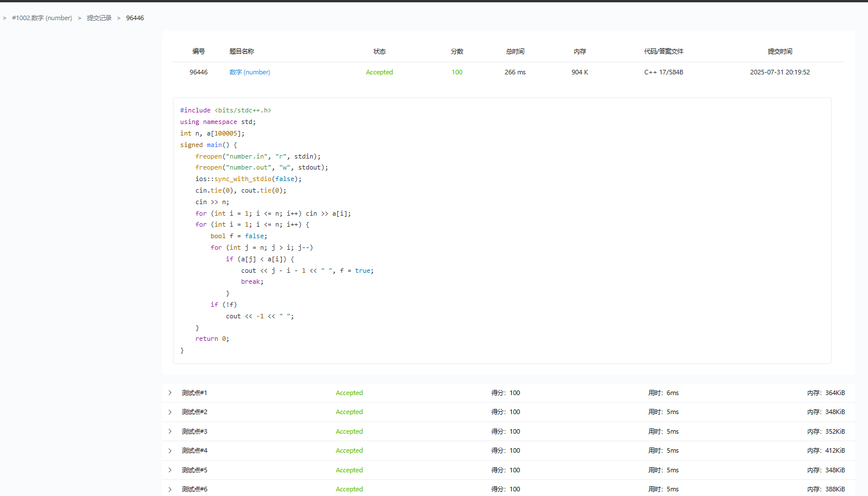Click the arrow icon beside 测试点#6
868x496 pixels.
[x=170, y=489]
